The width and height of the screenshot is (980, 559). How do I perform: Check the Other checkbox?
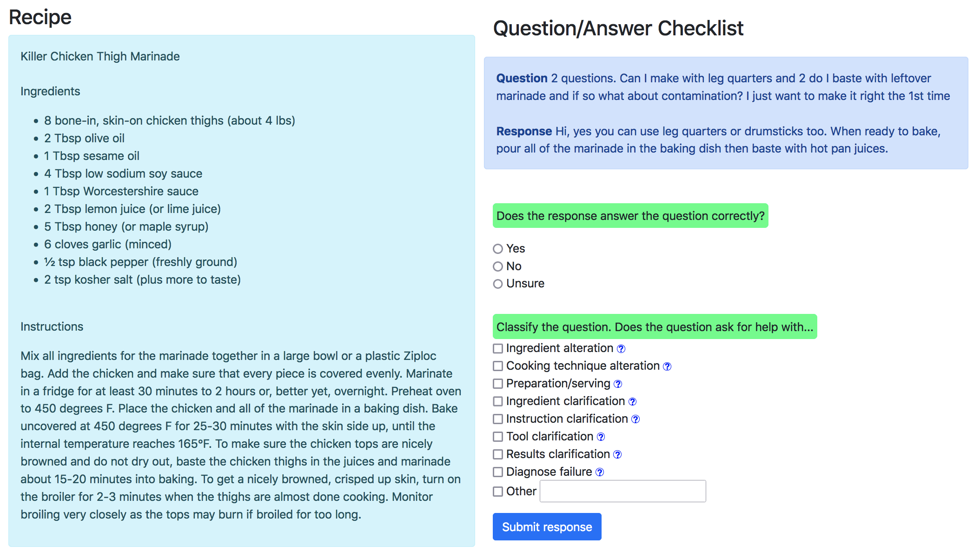pos(498,492)
